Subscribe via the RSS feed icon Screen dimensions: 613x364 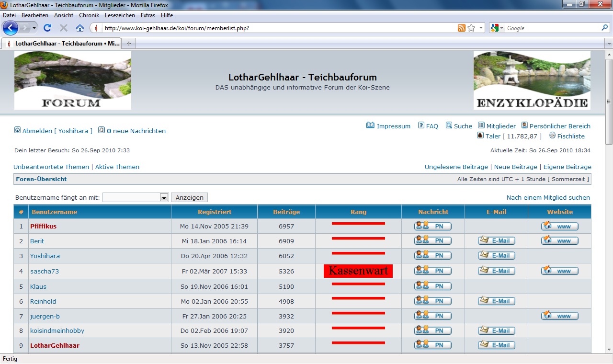[461, 28]
